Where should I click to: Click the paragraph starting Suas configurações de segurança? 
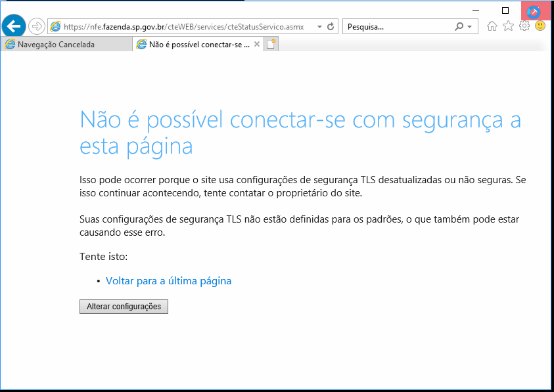(299, 226)
